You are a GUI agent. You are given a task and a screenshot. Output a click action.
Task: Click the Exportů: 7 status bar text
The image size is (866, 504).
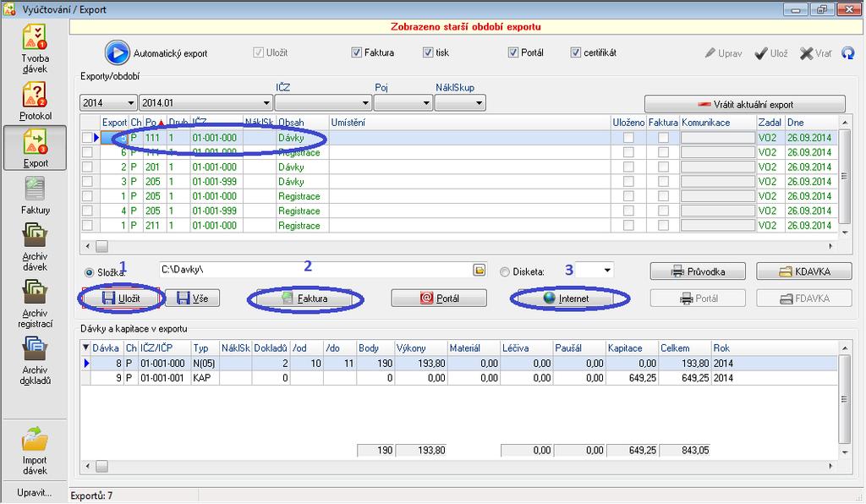coord(91,496)
